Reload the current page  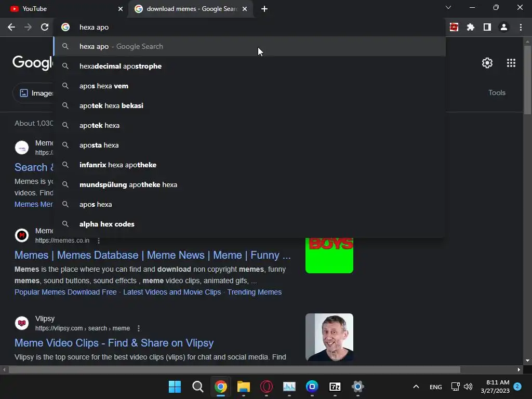click(x=45, y=27)
